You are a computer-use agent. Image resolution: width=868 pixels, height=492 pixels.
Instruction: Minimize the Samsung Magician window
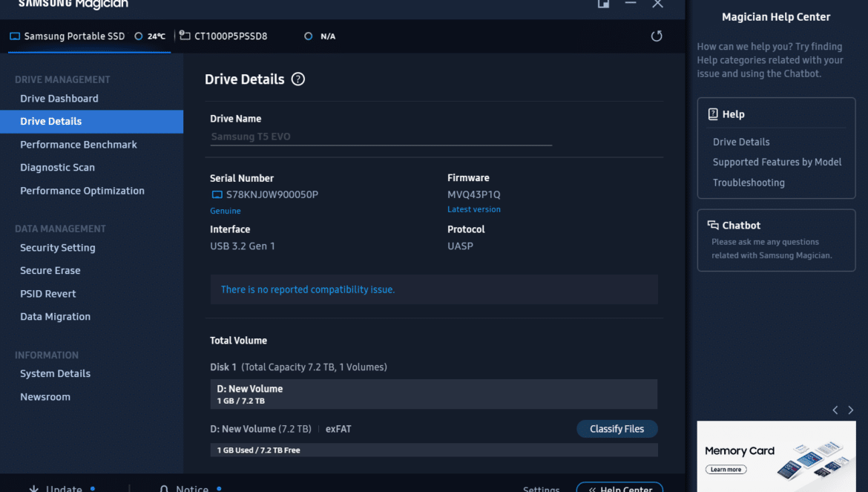[631, 3]
